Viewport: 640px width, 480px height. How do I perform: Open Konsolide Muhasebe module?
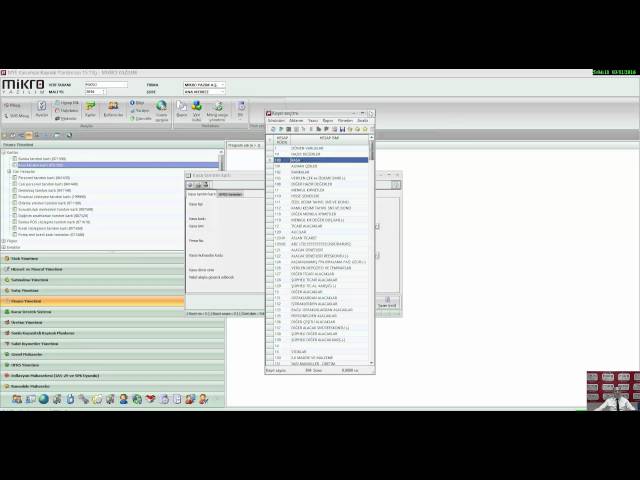(x=112, y=386)
